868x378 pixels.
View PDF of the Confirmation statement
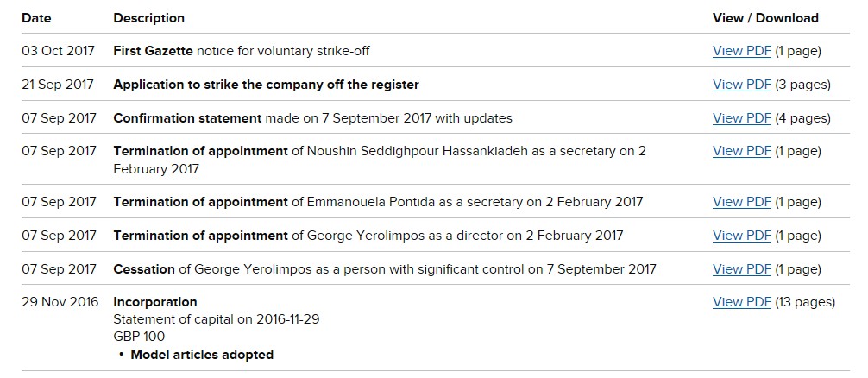tap(741, 118)
